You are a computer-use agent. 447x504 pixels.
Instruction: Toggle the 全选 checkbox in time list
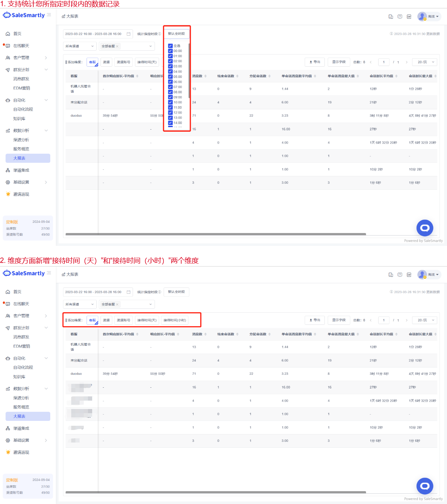click(170, 46)
